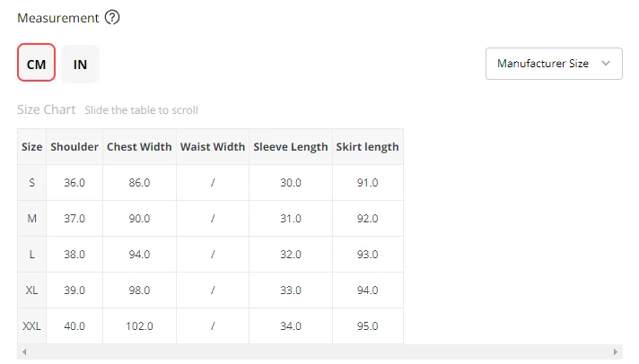Click the Sleeve Length column header
Image resolution: width=639 pixels, height=364 pixels.
(x=291, y=147)
